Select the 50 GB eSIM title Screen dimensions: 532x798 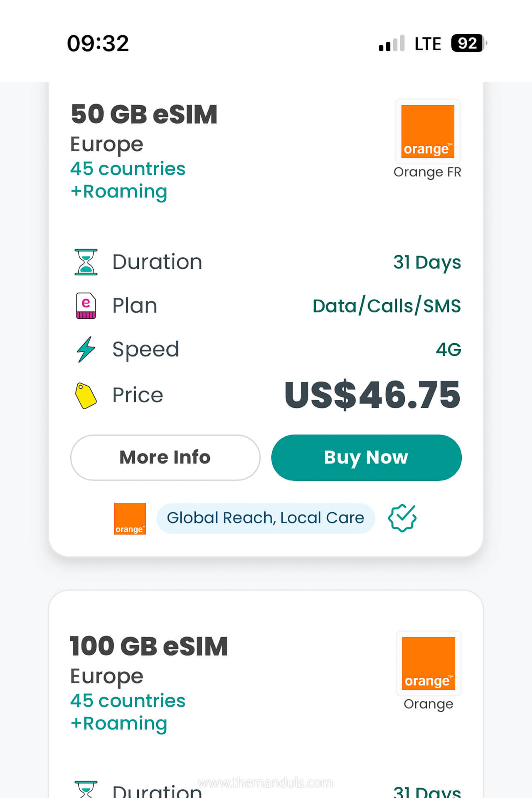coord(144,114)
